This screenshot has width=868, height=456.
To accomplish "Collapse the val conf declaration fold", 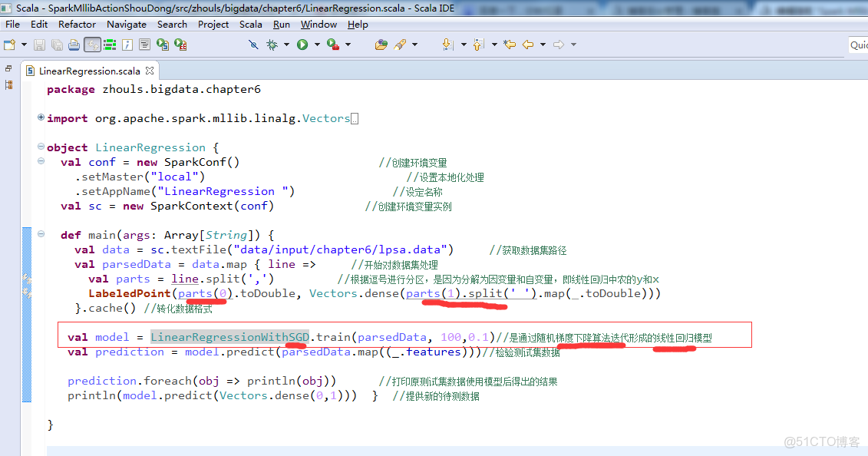I will [41, 161].
